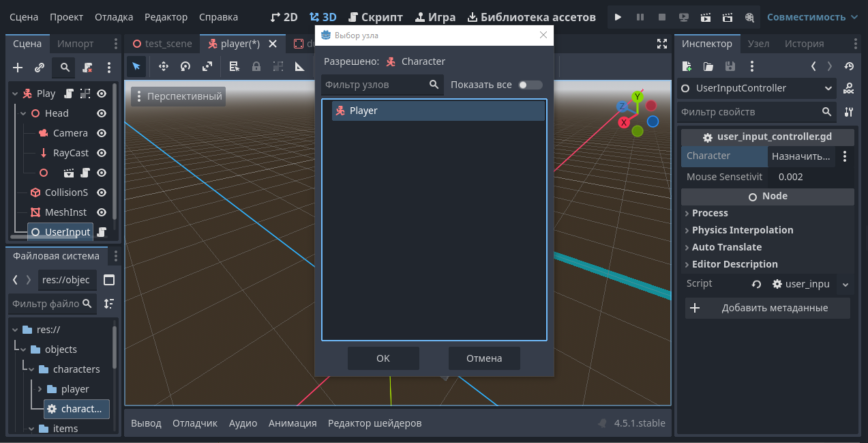
Task: Click OK in the node selection dialog
Action: [x=383, y=358]
